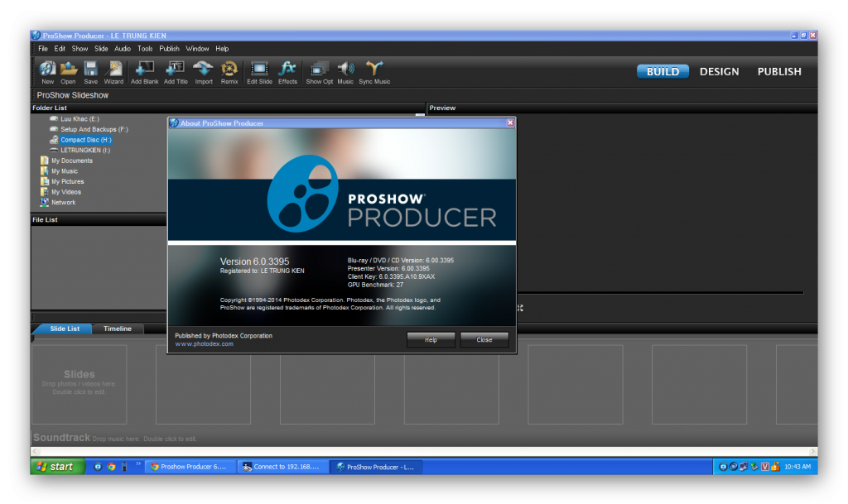Image resolution: width=848 pixels, height=504 pixels.
Task: Click the slide list horizontal scrollbar
Action: (x=423, y=451)
